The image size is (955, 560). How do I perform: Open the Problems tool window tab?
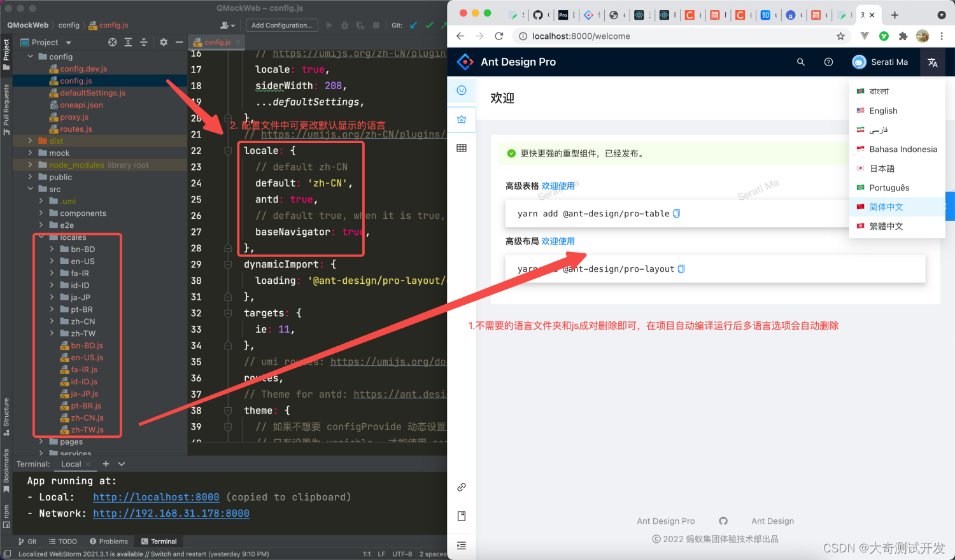click(109, 542)
